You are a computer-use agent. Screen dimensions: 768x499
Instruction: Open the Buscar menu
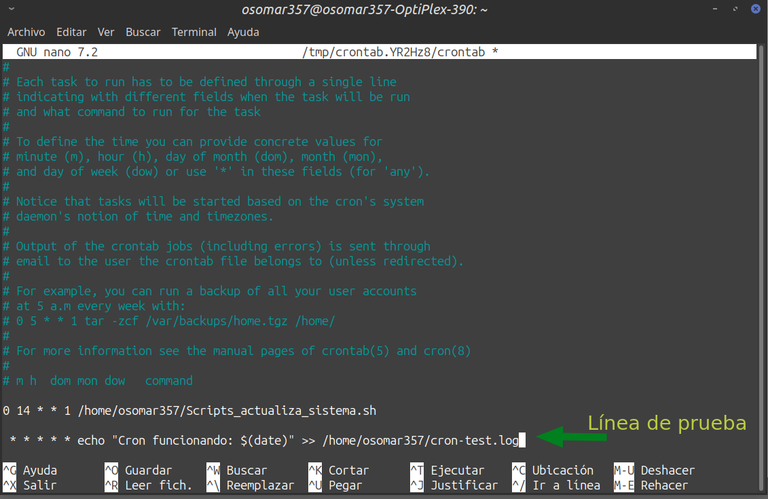143,32
